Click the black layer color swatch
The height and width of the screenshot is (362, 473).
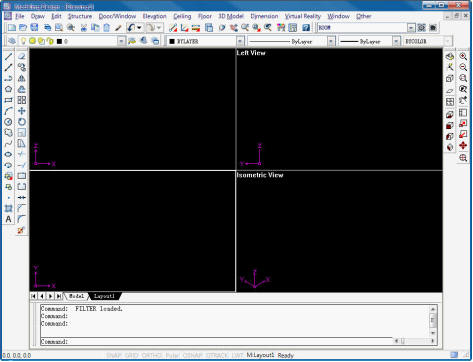point(59,41)
